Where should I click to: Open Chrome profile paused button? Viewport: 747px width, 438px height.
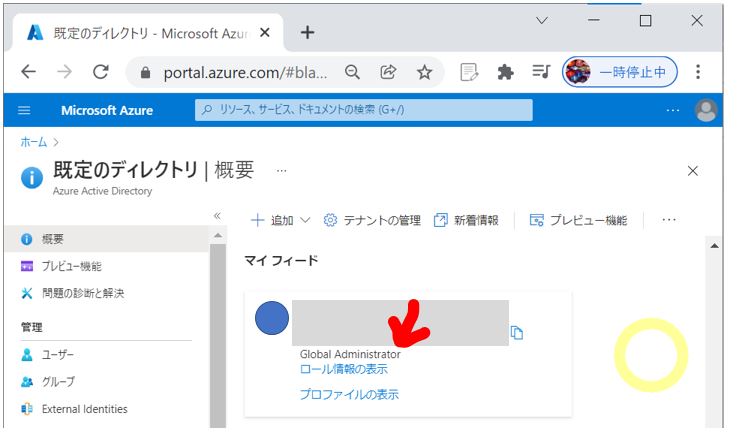(x=620, y=72)
